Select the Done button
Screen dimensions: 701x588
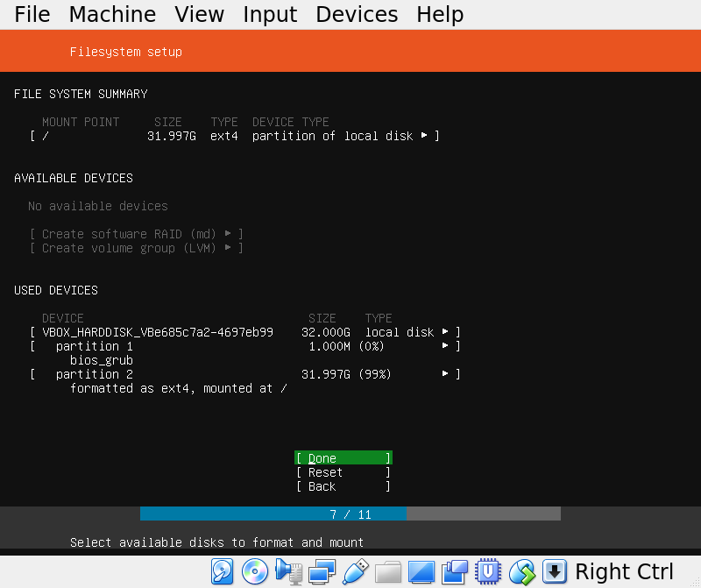tap(342, 457)
